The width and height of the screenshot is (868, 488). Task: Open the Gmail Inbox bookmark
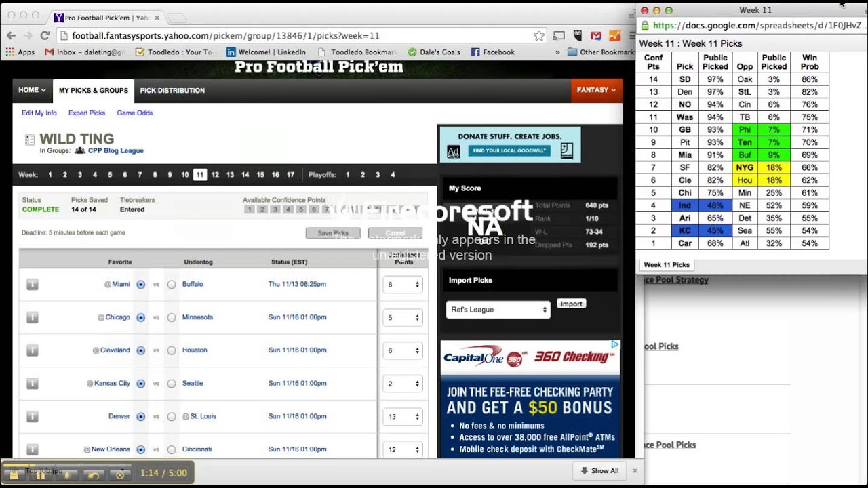(86, 52)
